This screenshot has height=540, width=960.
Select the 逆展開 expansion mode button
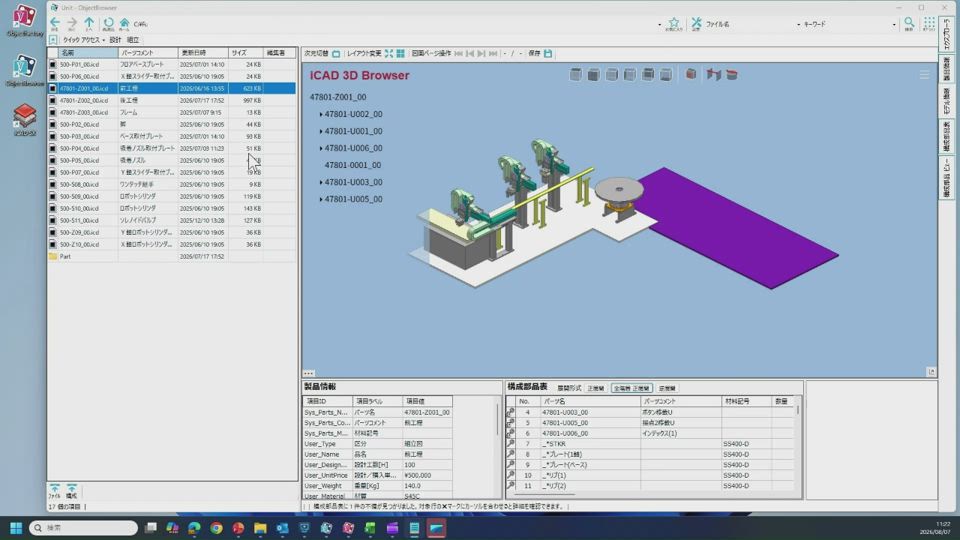pos(667,388)
